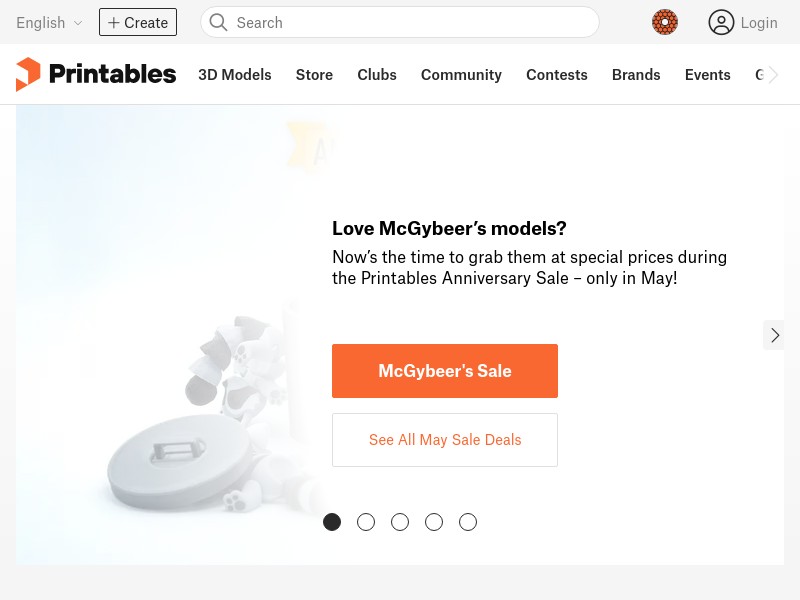Image resolution: width=800 pixels, height=600 pixels.
Task: Click the McGybeer's Sale button
Action: tap(445, 371)
